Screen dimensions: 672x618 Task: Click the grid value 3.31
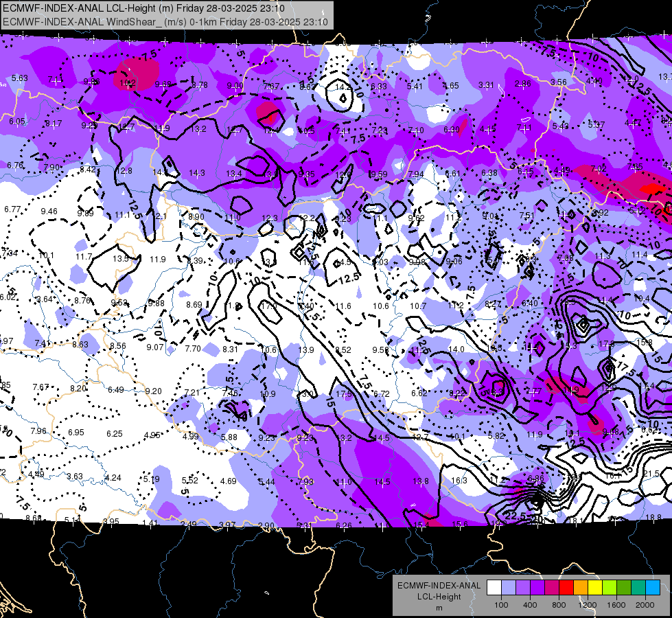point(487,85)
